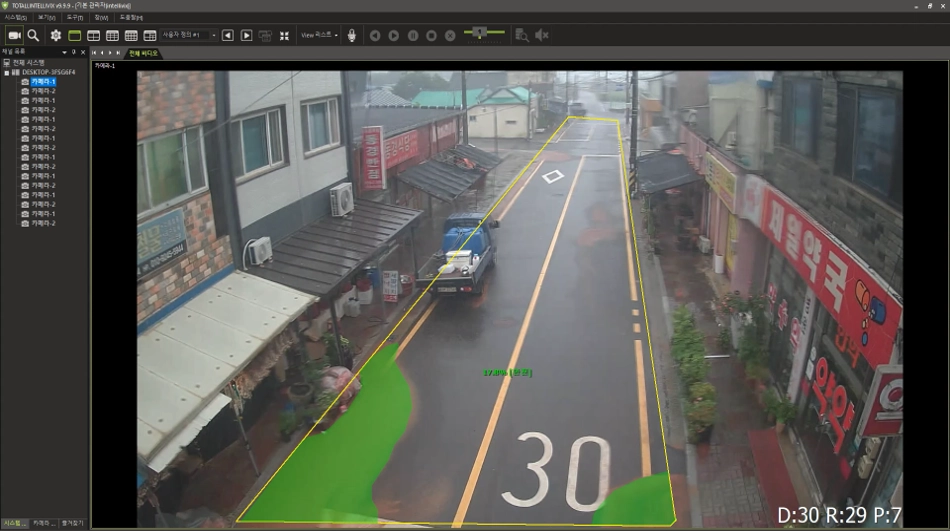Open the log search list icon

[522, 35]
